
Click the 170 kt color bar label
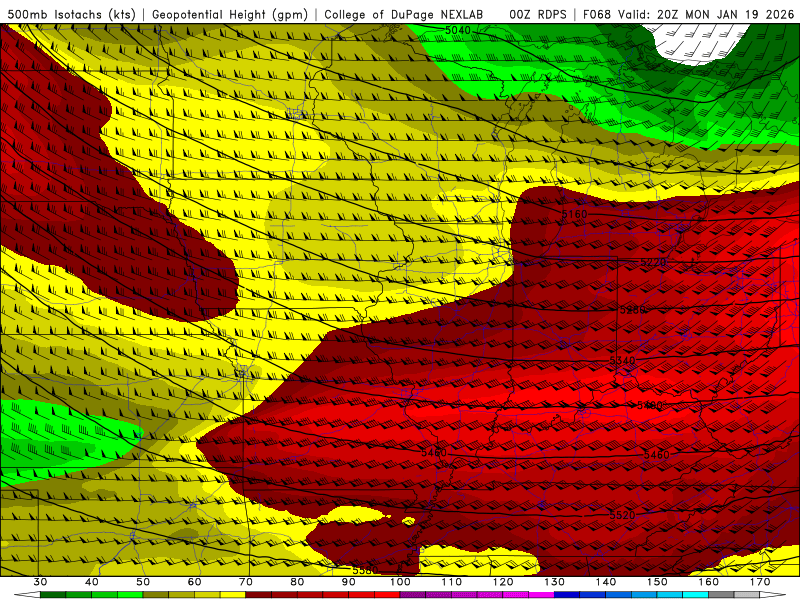point(760,582)
